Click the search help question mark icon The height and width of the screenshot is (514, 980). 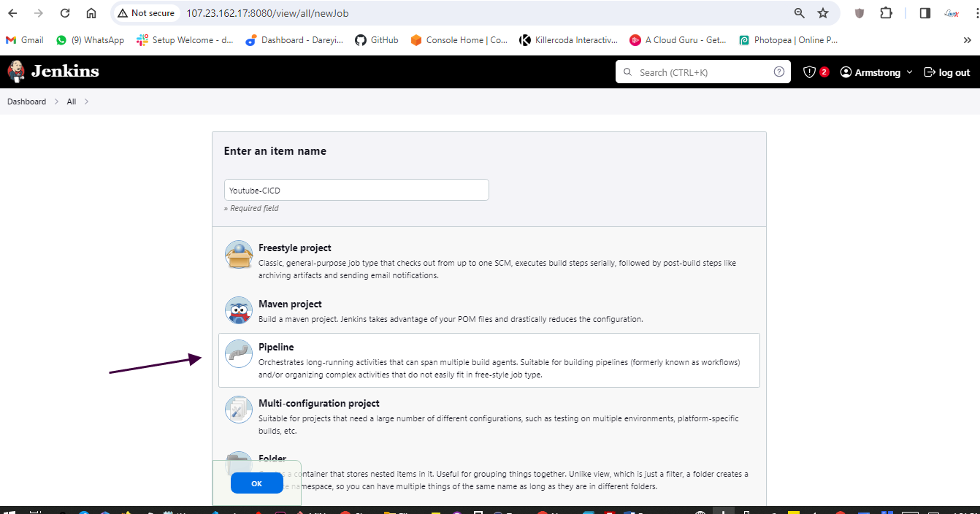(x=779, y=72)
